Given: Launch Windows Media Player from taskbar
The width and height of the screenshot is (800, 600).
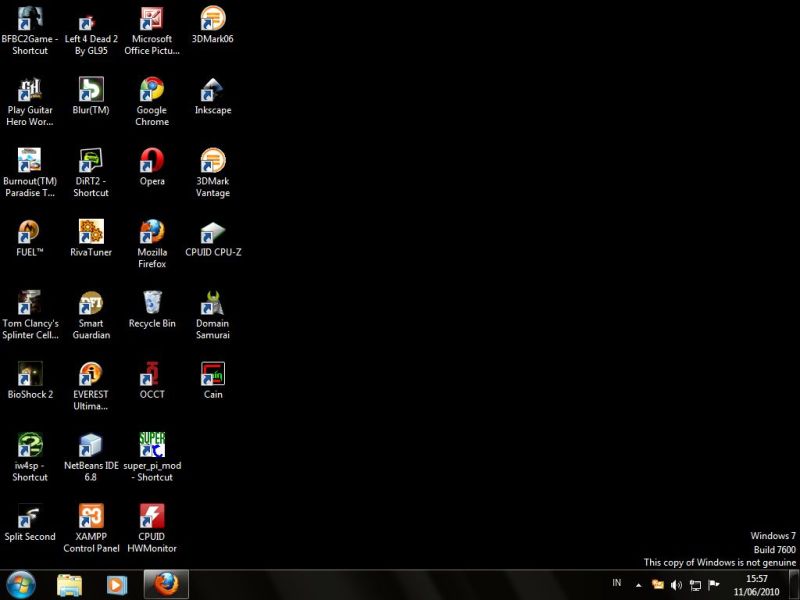Looking at the screenshot, I should (117, 585).
